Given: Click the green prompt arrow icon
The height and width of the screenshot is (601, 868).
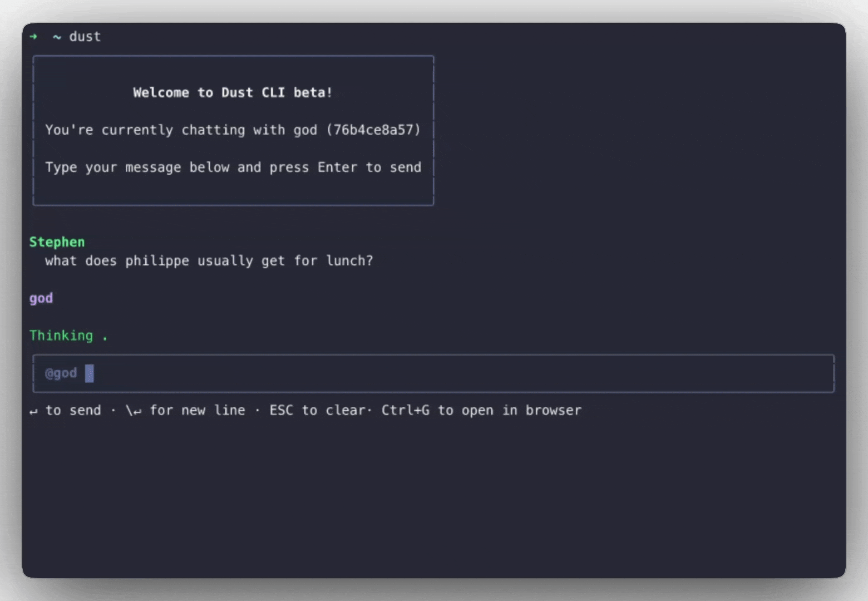Looking at the screenshot, I should pyautogui.click(x=33, y=37).
